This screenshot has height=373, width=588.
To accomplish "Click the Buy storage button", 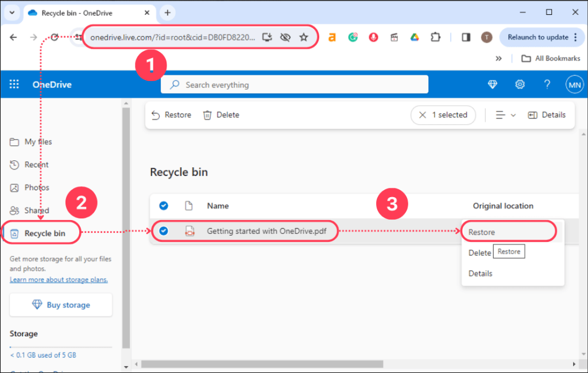I will pyautogui.click(x=61, y=305).
